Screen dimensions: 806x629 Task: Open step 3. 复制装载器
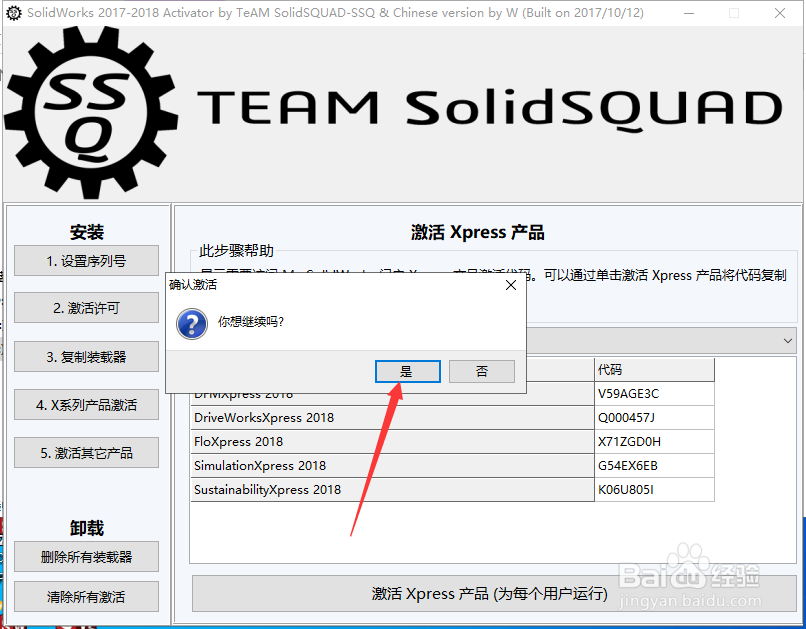pos(86,356)
